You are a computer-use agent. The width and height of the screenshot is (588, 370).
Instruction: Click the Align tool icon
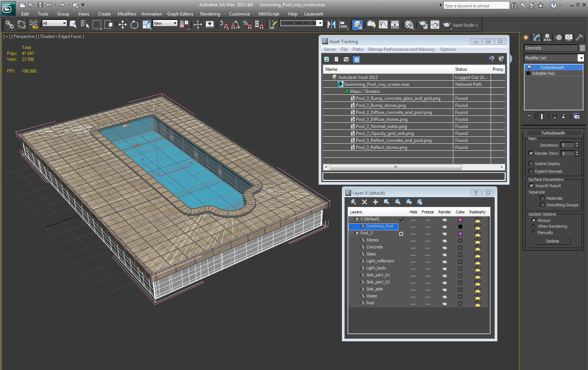pos(343,25)
